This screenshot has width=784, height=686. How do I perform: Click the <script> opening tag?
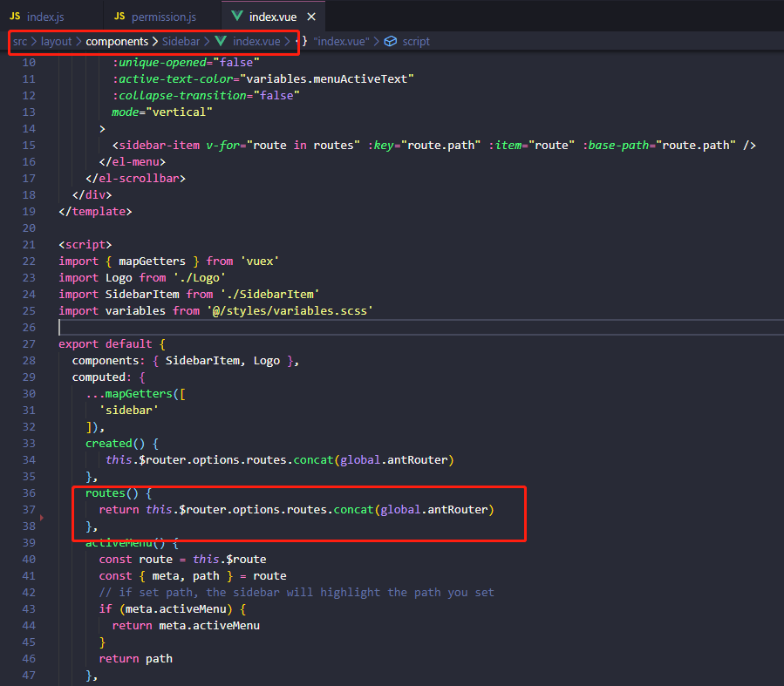pos(85,245)
